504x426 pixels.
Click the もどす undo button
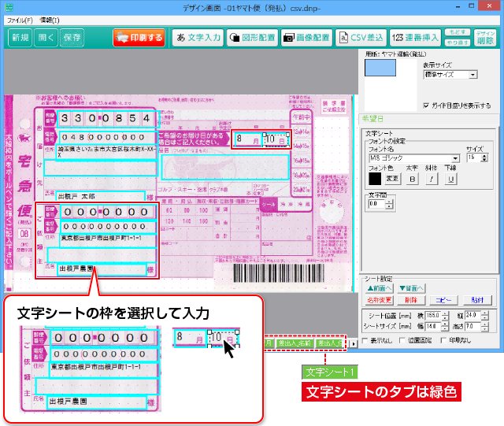458,32
